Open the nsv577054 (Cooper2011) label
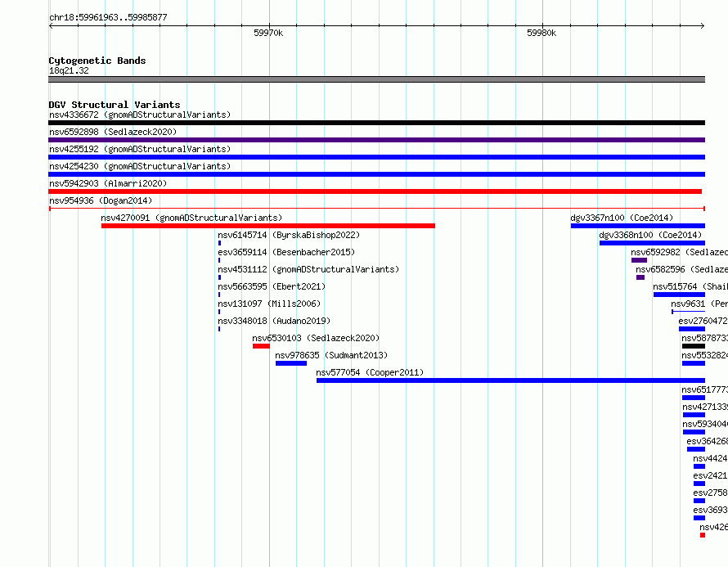This screenshot has height=567, width=728. (370, 372)
